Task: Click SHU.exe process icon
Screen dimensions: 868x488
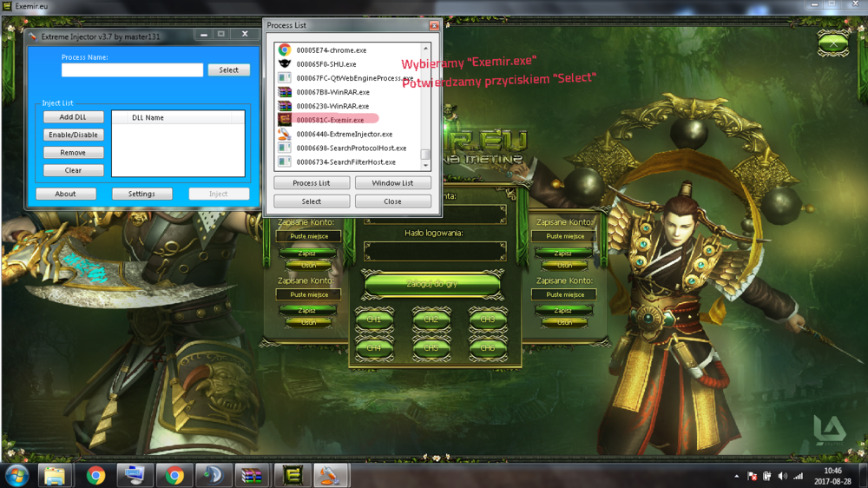Action: point(285,63)
